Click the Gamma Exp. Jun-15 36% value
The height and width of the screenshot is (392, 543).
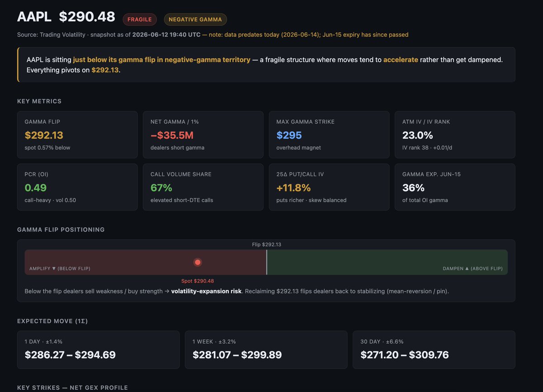[414, 188]
